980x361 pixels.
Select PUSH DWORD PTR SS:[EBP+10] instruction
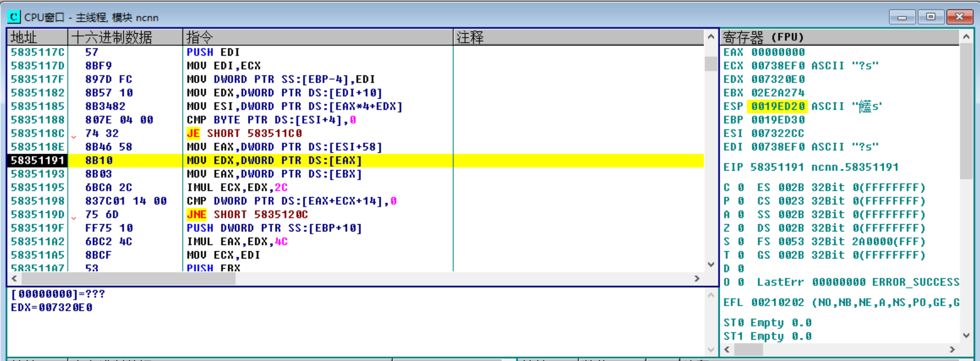click(x=274, y=228)
